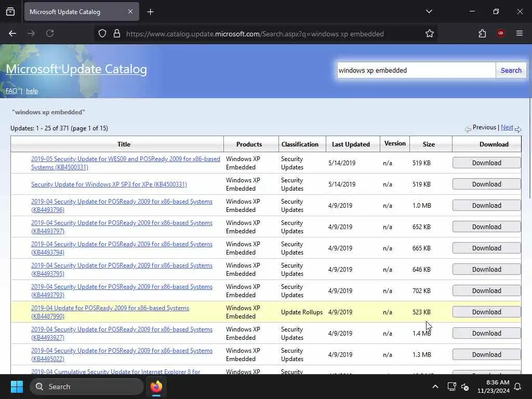Download the 1.3 MB KB4495022 update

486,354
